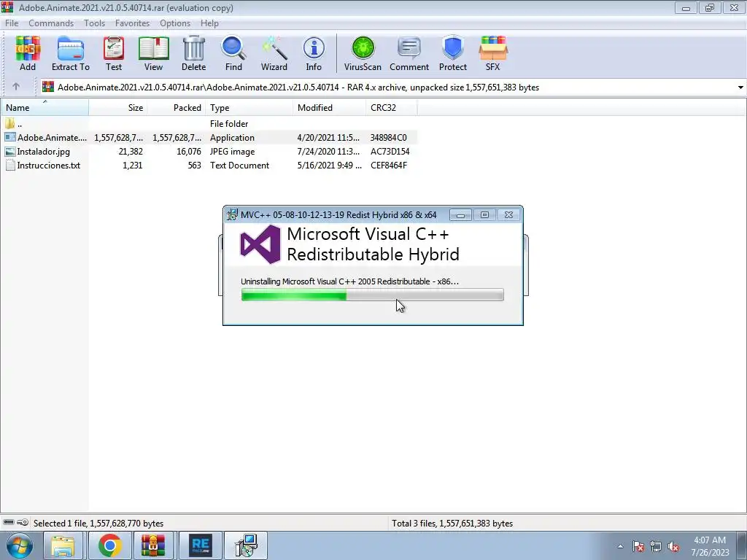Switch to WinRAR taskbar button
This screenshot has width=747, height=560.
click(x=153, y=545)
